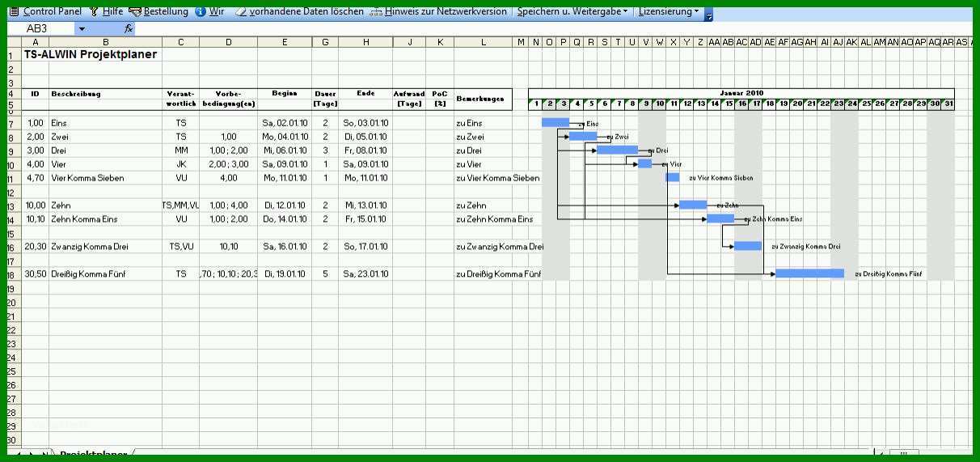The width and height of the screenshot is (980, 462).
Task: Select row 7 header
Action: click(14, 122)
